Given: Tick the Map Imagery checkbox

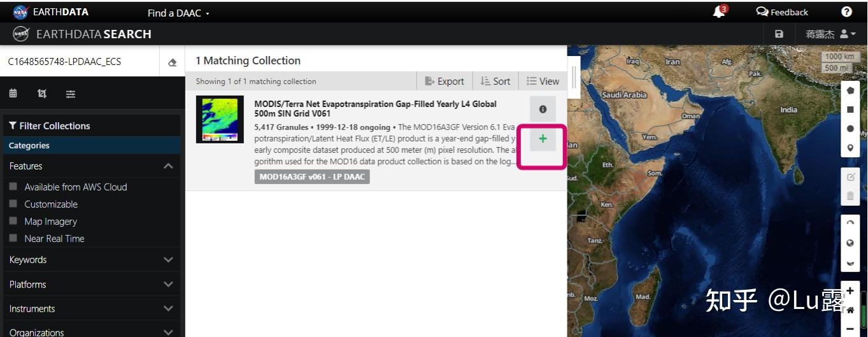Looking at the screenshot, I should point(13,221).
